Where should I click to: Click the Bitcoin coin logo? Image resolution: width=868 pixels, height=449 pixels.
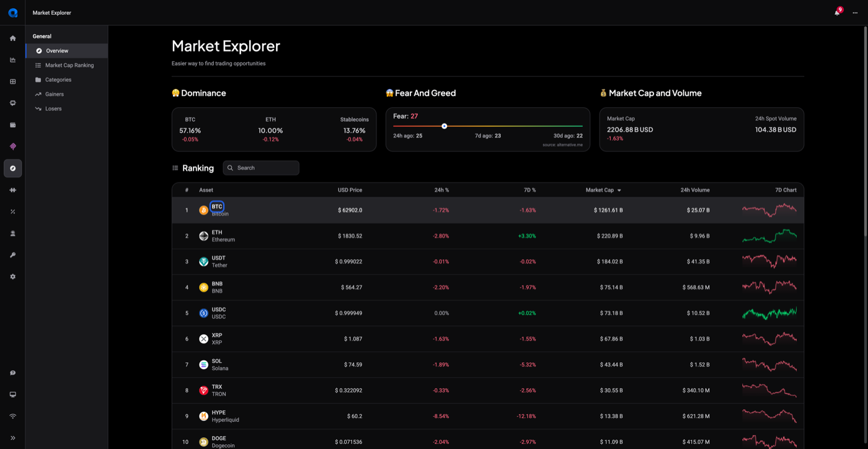(203, 210)
